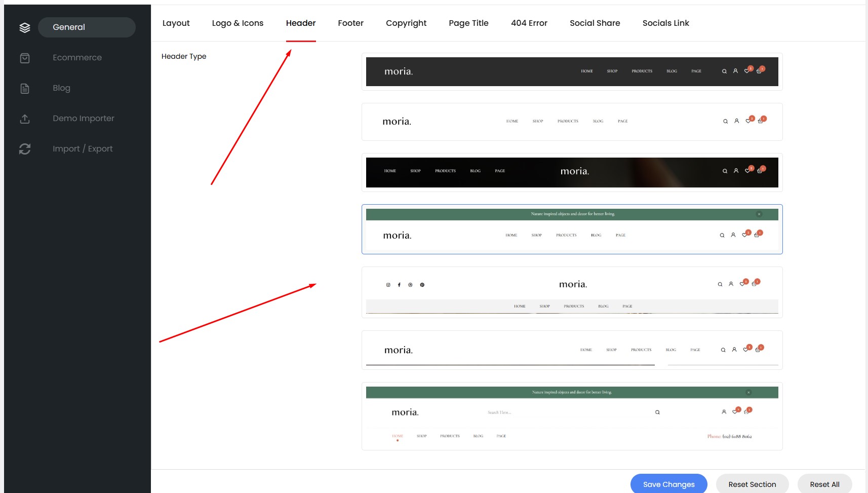Click the Demo Importer upload icon

25,119
